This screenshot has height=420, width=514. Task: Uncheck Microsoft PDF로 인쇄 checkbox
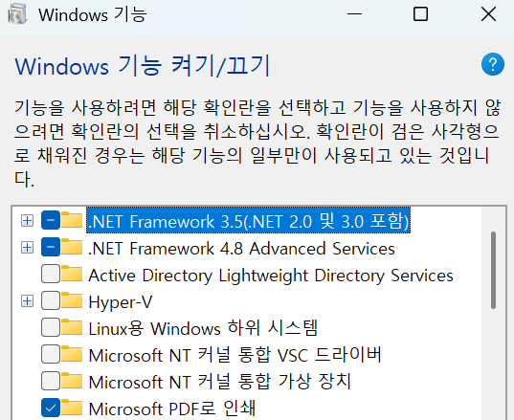point(51,408)
